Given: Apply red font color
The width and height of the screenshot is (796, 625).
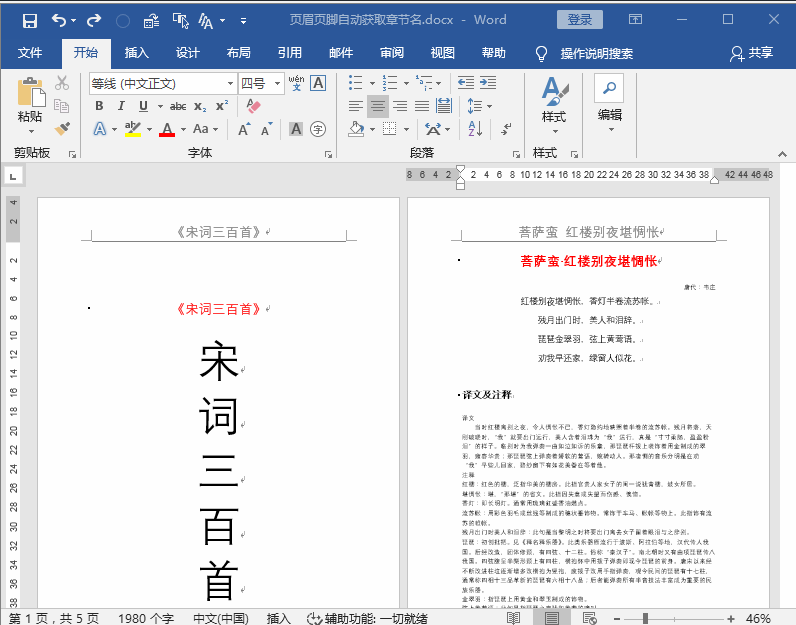Looking at the screenshot, I should pyautogui.click(x=167, y=129).
